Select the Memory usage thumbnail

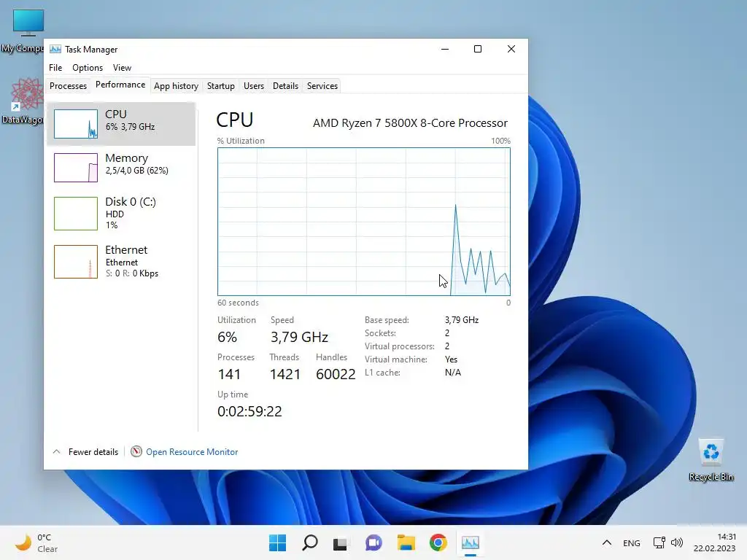(x=76, y=168)
